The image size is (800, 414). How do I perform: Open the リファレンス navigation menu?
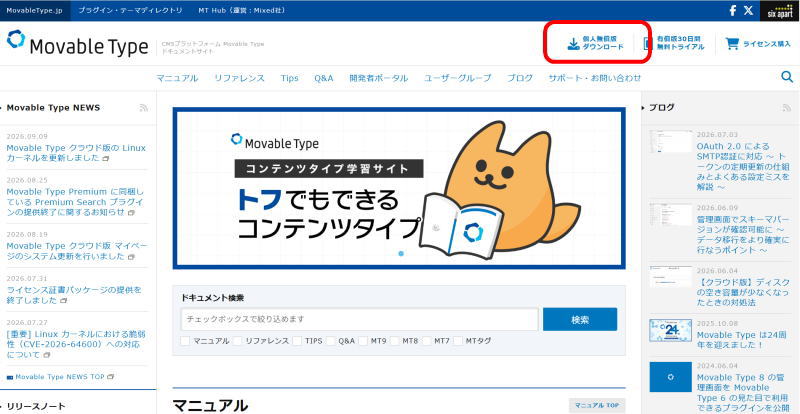pos(239,78)
